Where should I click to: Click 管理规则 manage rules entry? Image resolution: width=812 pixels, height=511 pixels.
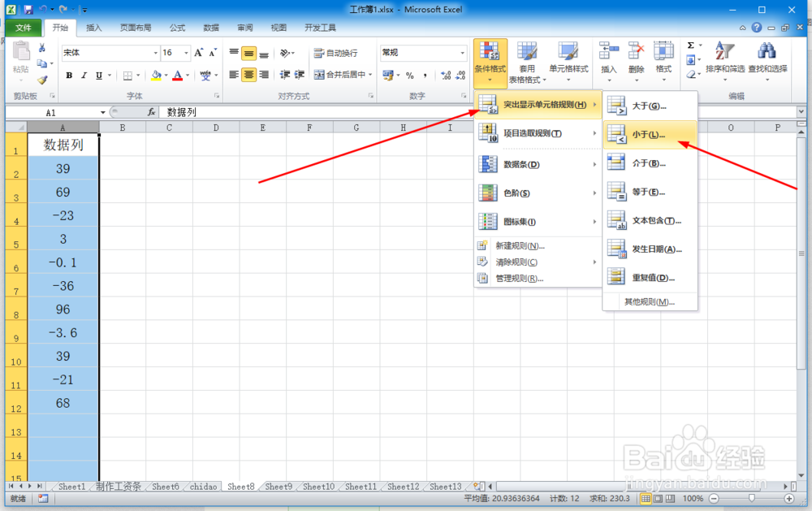pyautogui.click(x=538, y=279)
